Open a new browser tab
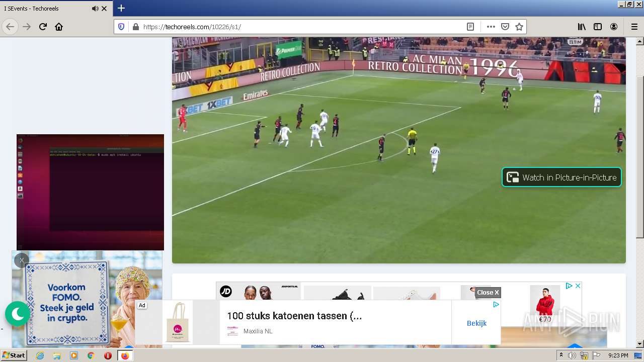644x362 pixels. pyautogui.click(x=121, y=9)
